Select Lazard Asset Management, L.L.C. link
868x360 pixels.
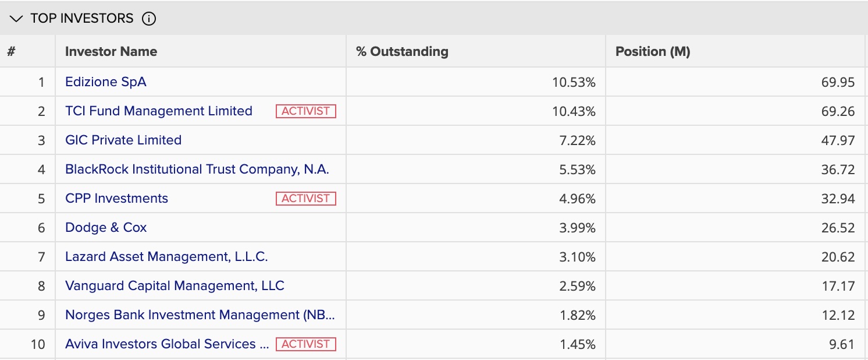tap(166, 256)
